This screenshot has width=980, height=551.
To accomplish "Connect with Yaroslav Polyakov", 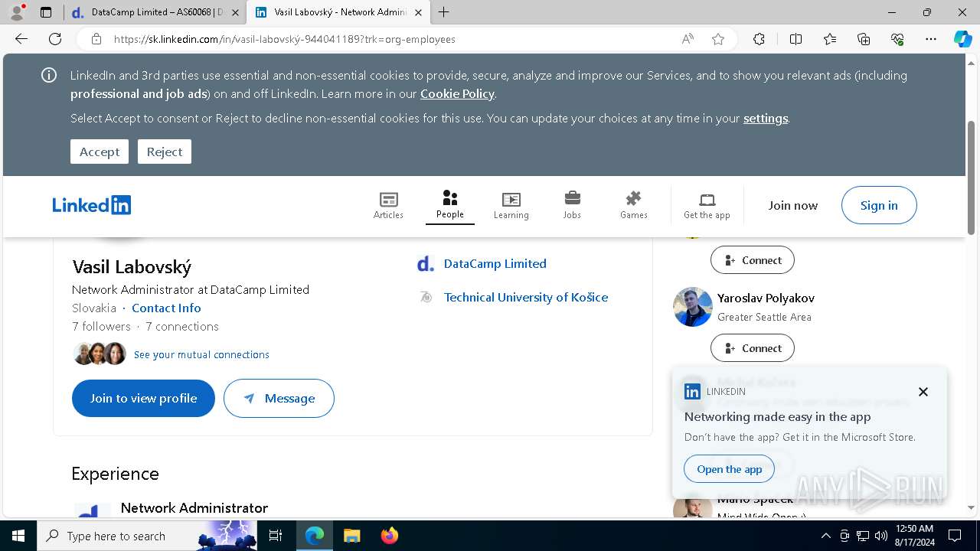I will click(753, 348).
